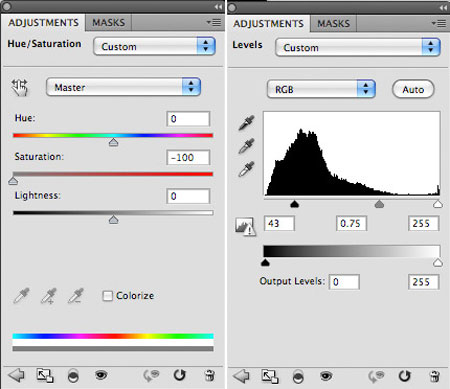This screenshot has height=389, width=450.
Task: Return to adjustment list in Levels panel
Action: [241, 376]
